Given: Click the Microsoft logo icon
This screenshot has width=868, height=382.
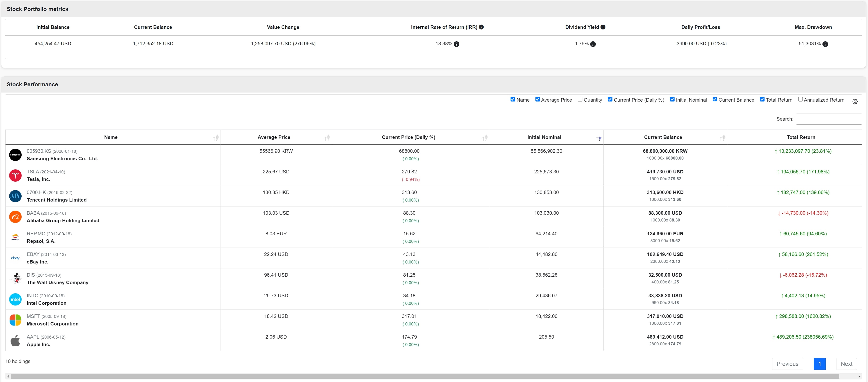Looking at the screenshot, I should (x=15, y=320).
